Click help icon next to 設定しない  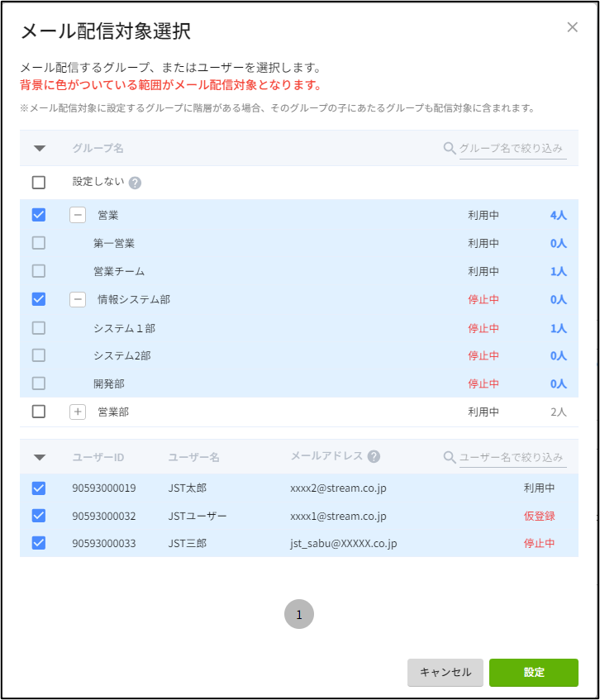pos(135,183)
